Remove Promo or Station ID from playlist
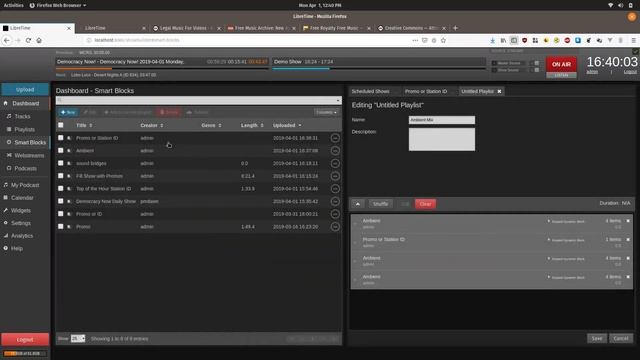The height and width of the screenshot is (360, 640). [628, 240]
